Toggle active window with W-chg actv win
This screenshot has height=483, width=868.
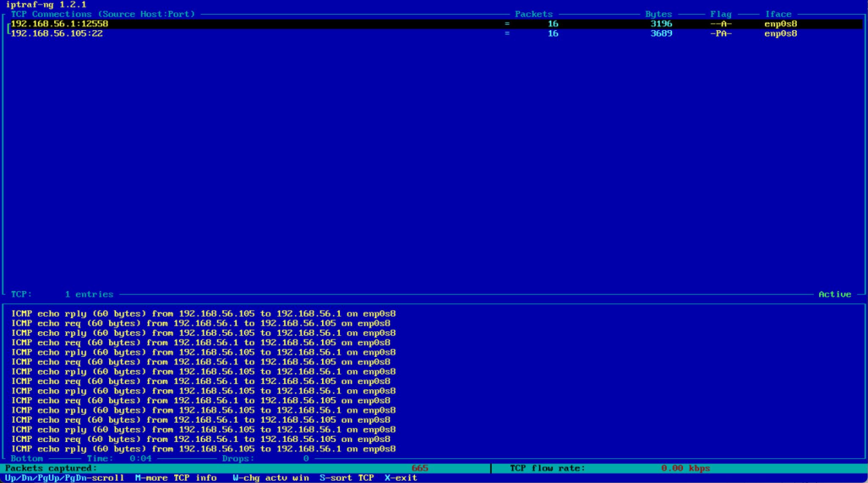click(x=271, y=477)
